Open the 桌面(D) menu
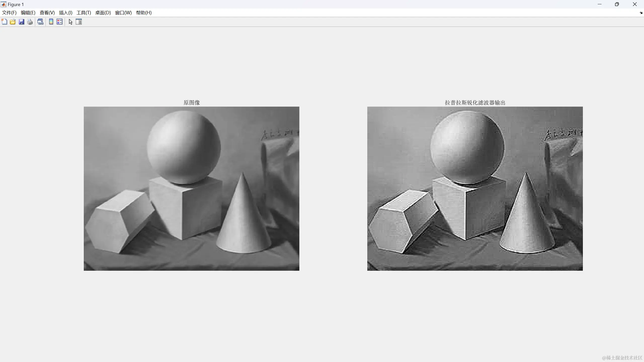 tap(103, 13)
